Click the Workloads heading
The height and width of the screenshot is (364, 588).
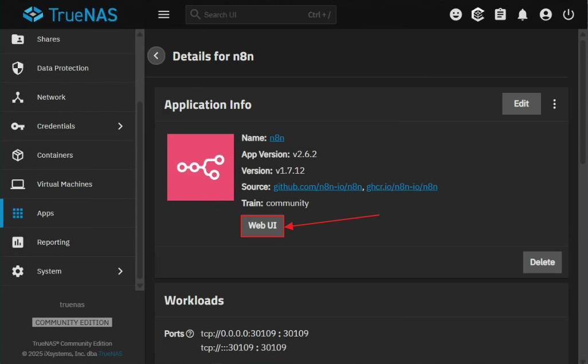click(x=194, y=300)
